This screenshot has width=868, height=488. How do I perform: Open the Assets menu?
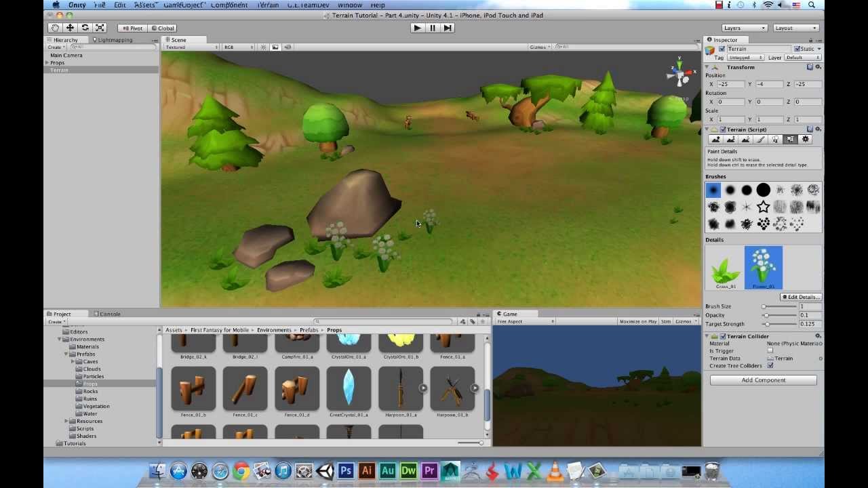pos(144,5)
